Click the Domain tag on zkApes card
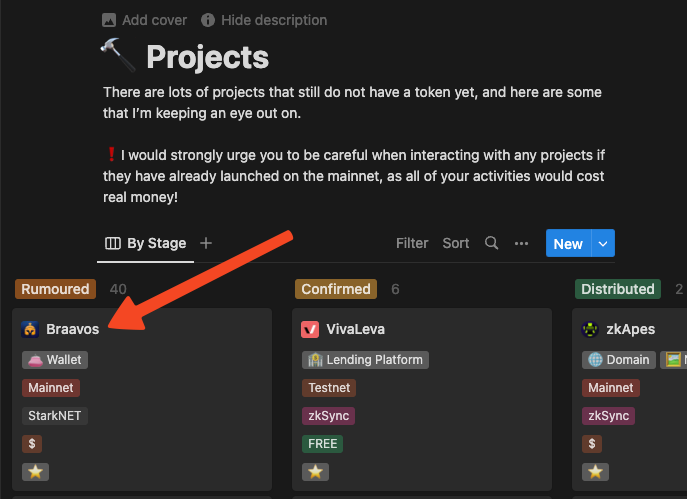The height and width of the screenshot is (499, 687). point(619,360)
